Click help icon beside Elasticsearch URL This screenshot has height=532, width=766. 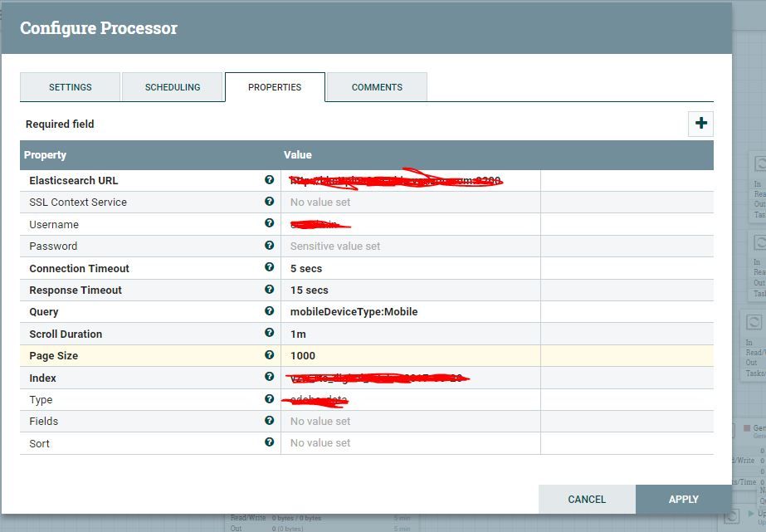(270, 179)
